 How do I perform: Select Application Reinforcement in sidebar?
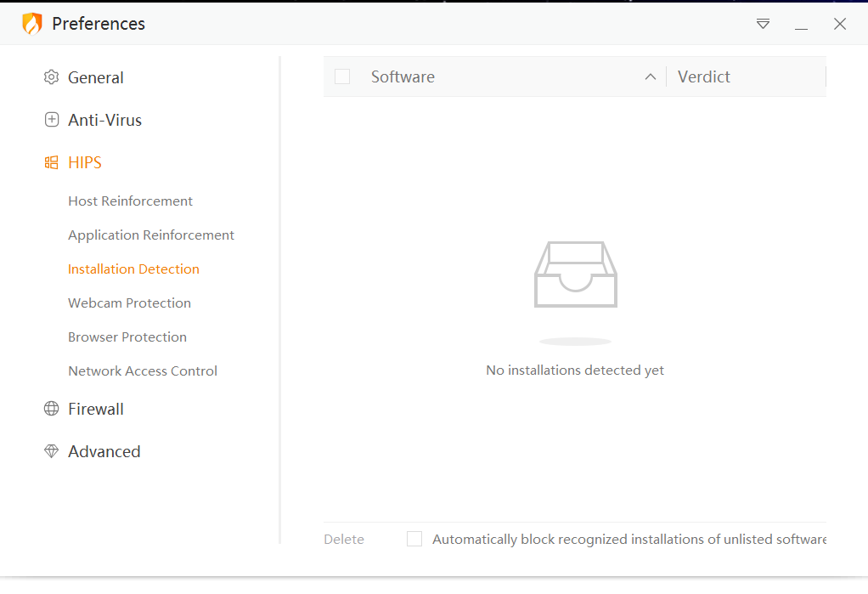pos(151,235)
